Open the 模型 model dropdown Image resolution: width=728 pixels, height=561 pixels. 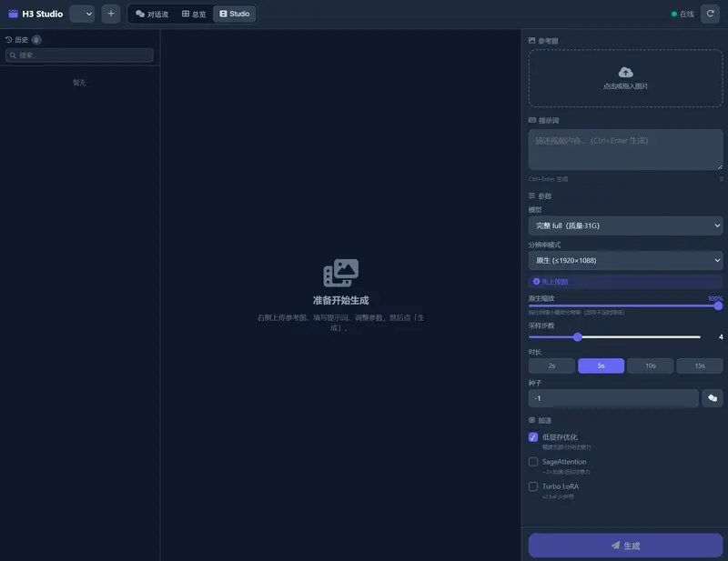pos(625,225)
